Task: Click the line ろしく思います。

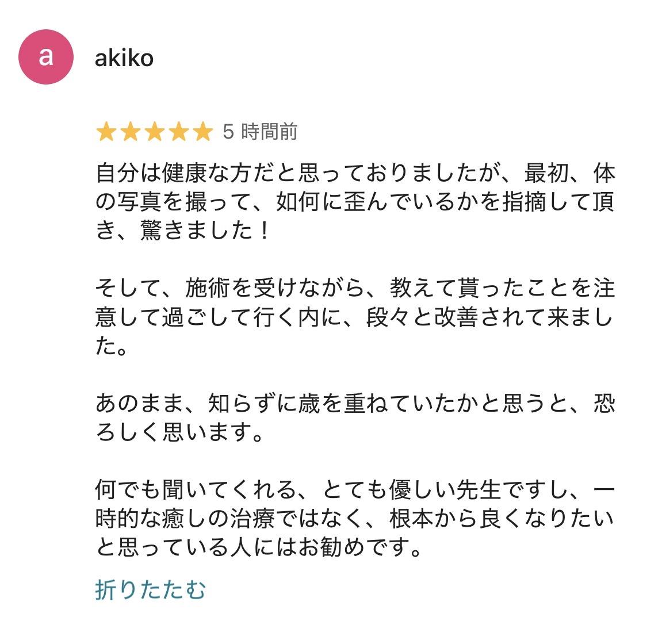Action: (x=180, y=432)
